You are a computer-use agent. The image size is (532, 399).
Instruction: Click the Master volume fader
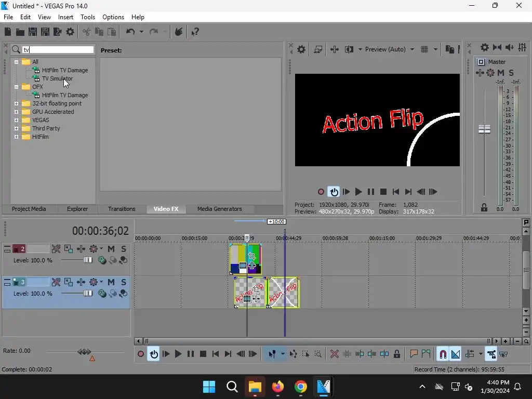[x=484, y=129]
